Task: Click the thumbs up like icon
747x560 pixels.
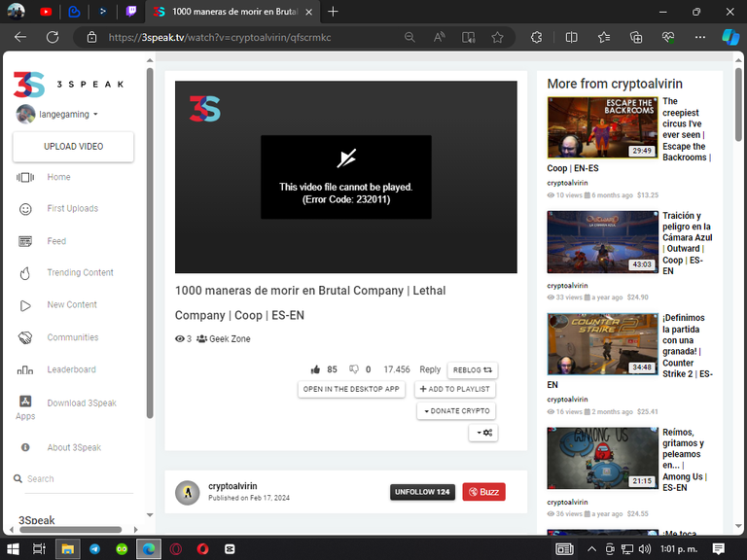Action: coord(315,369)
